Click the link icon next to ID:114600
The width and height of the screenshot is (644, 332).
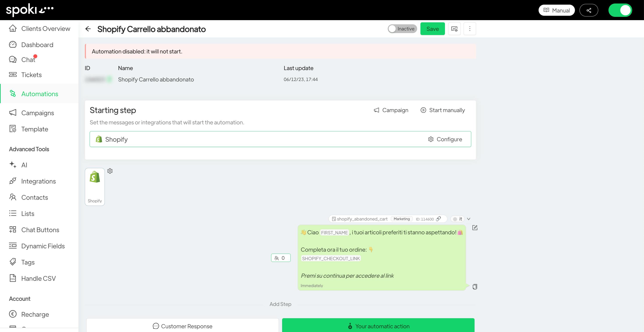pos(438,219)
